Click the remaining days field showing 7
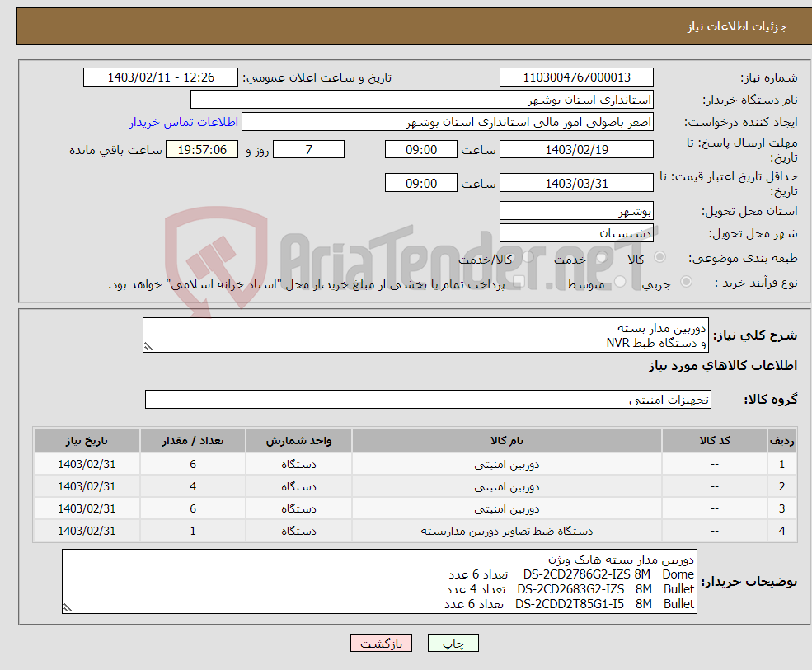Image resolution: width=812 pixels, height=670 pixels. click(308, 150)
